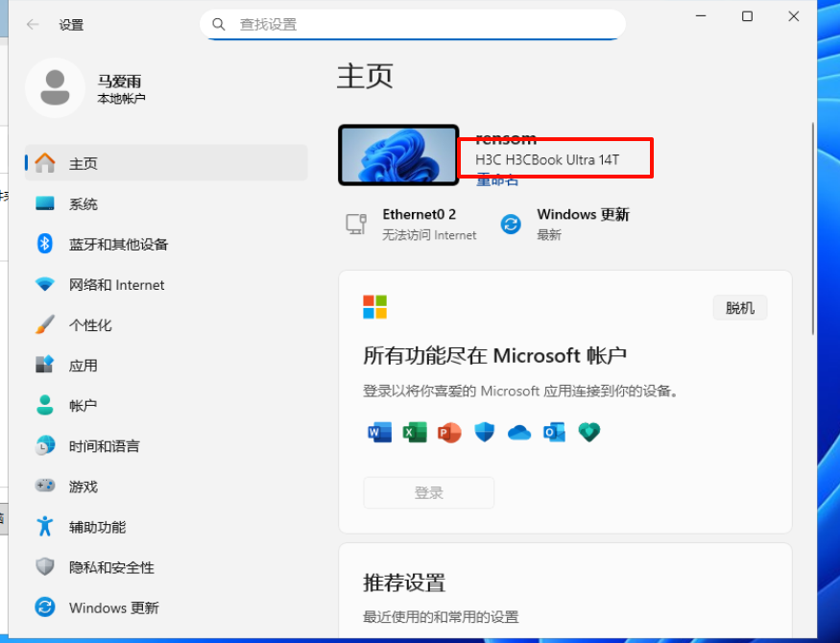Click the Ethernet monitor icon
840x643 pixels.
[x=356, y=224]
